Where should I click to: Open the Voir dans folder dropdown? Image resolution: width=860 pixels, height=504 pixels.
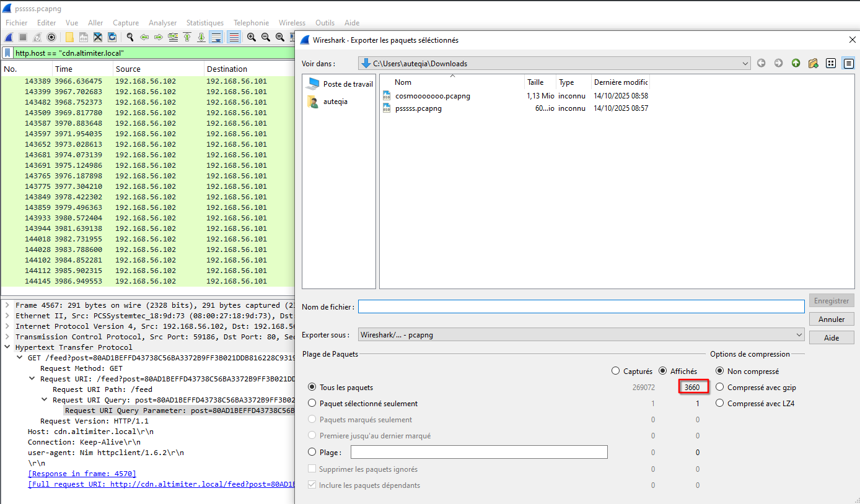click(x=745, y=63)
